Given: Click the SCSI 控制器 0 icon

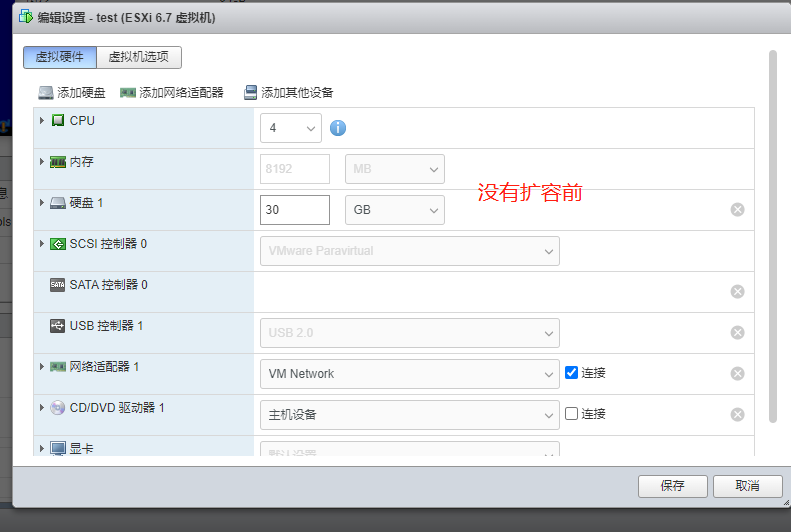Looking at the screenshot, I should click(x=58, y=244).
